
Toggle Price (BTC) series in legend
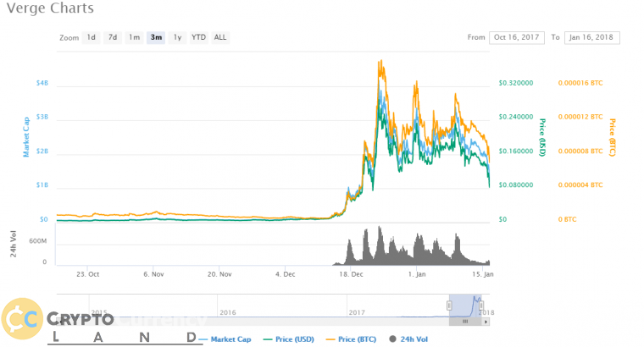(351, 339)
